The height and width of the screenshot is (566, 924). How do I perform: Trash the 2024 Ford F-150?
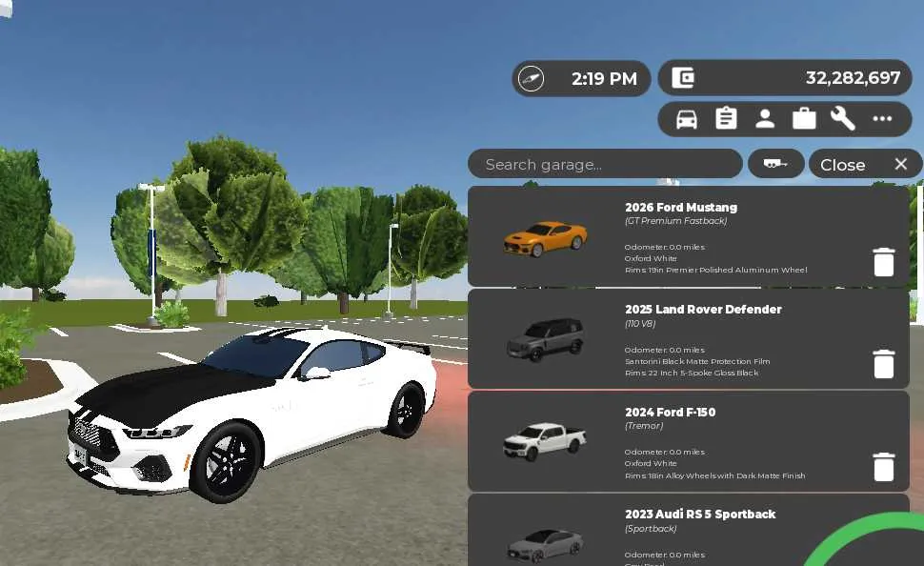coord(883,467)
